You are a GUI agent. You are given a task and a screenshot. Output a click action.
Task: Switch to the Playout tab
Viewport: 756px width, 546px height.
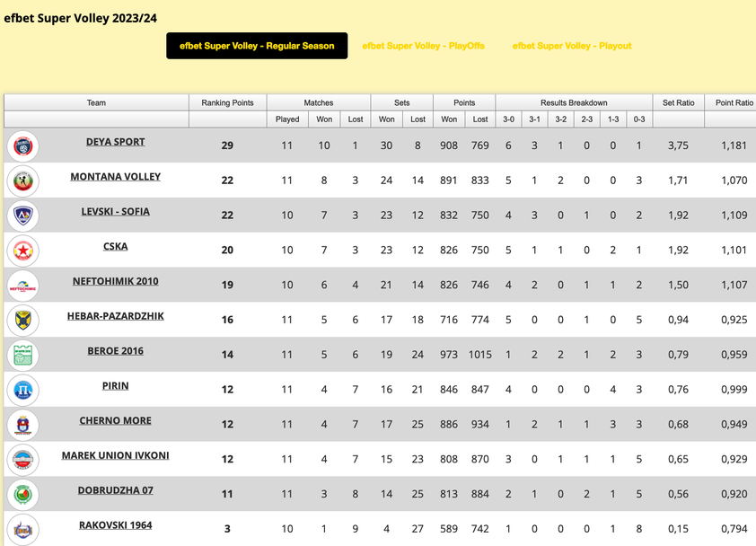pos(572,46)
